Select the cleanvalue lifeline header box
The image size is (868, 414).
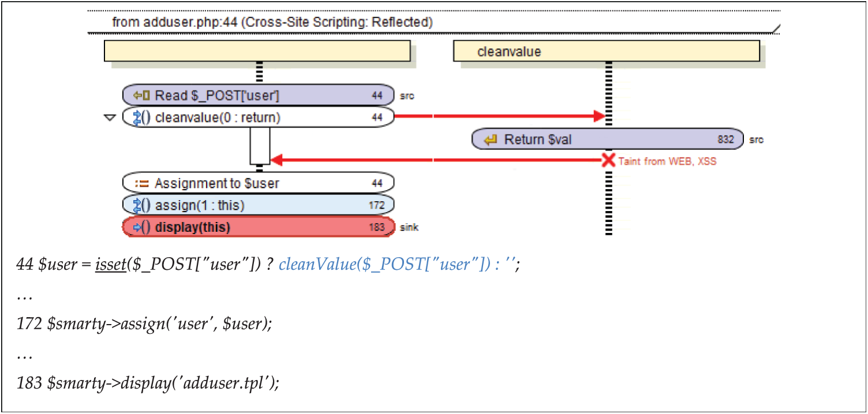tap(606, 51)
